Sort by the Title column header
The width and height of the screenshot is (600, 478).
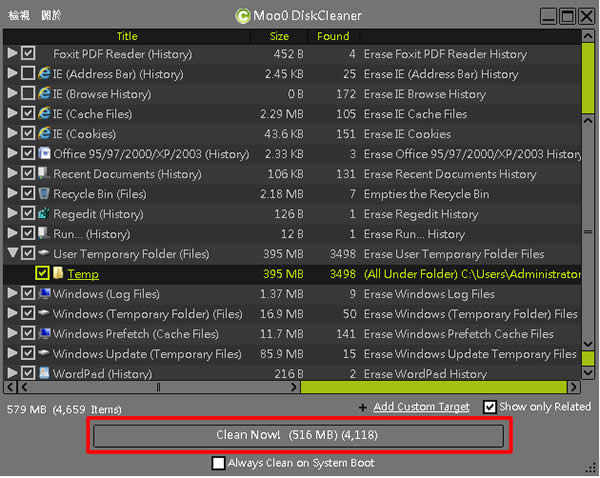(x=127, y=36)
